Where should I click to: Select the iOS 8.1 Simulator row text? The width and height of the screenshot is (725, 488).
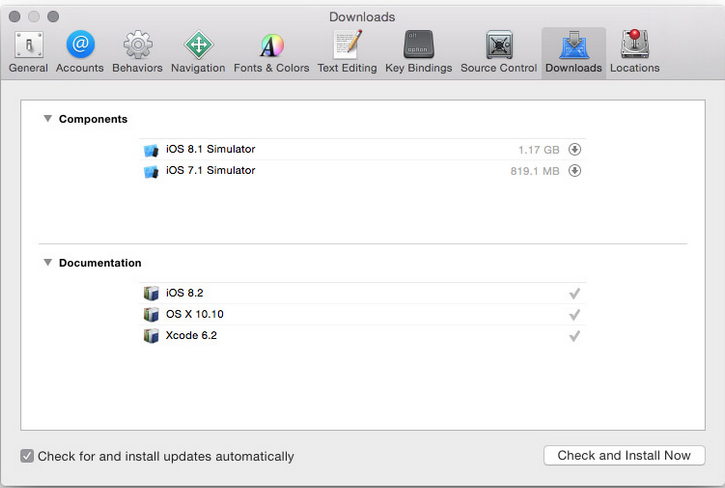pyautogui.click(x=210, y=149)
